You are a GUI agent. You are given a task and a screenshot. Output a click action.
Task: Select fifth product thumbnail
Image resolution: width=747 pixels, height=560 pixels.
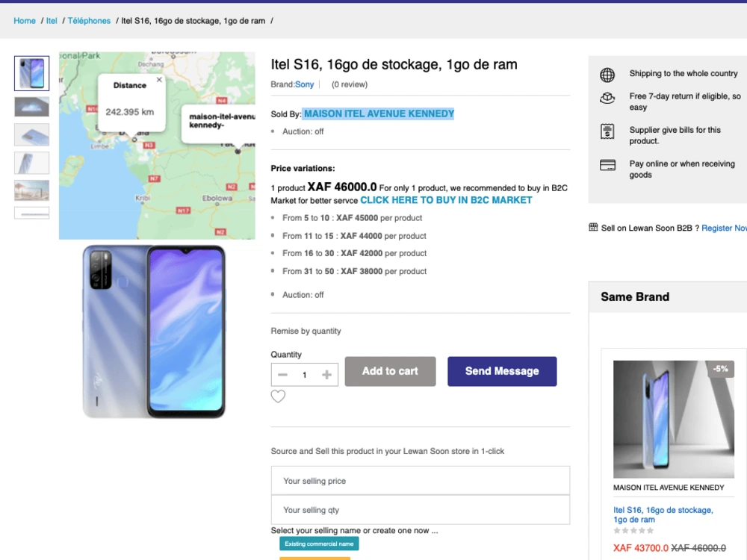[31, 190]
